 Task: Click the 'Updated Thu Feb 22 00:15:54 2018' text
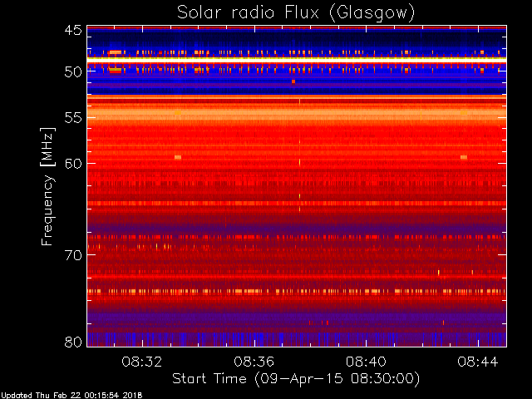pyautogui.click(x=71, y=396)
